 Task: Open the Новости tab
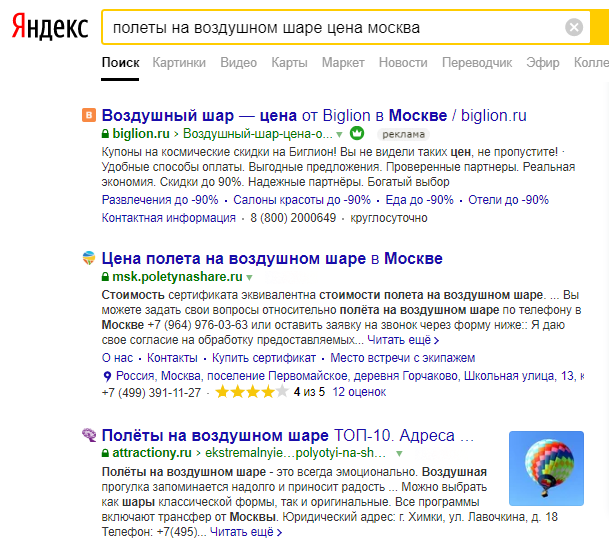pos(403,63)
